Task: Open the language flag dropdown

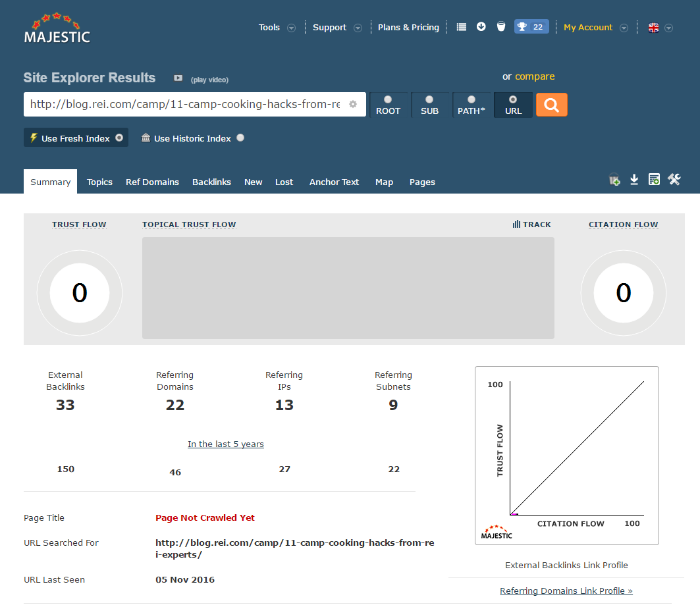Action: coord(660,28)
